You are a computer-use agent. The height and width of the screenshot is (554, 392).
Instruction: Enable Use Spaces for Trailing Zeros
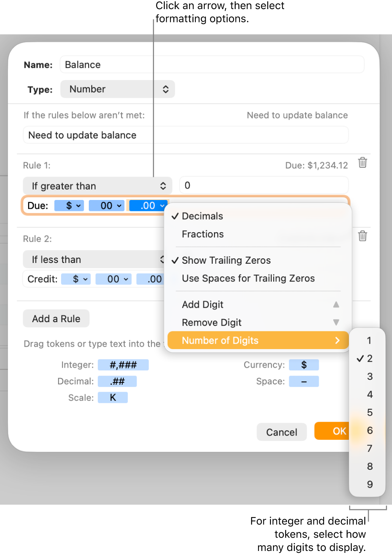point(248,278)
